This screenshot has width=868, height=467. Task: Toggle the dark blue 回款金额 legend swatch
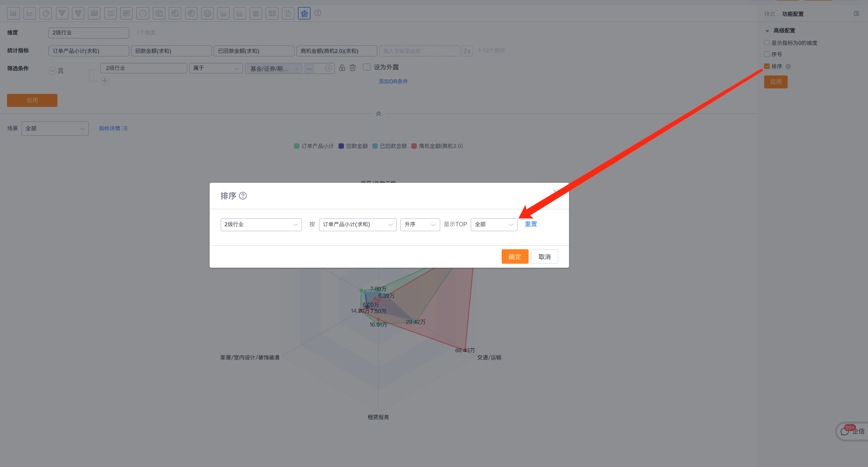click(341, 146)
